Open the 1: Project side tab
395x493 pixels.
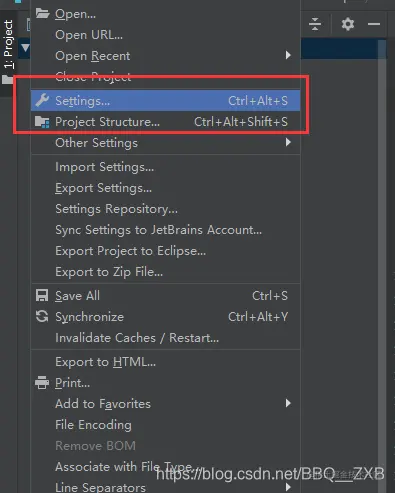[x=8, y=44]
